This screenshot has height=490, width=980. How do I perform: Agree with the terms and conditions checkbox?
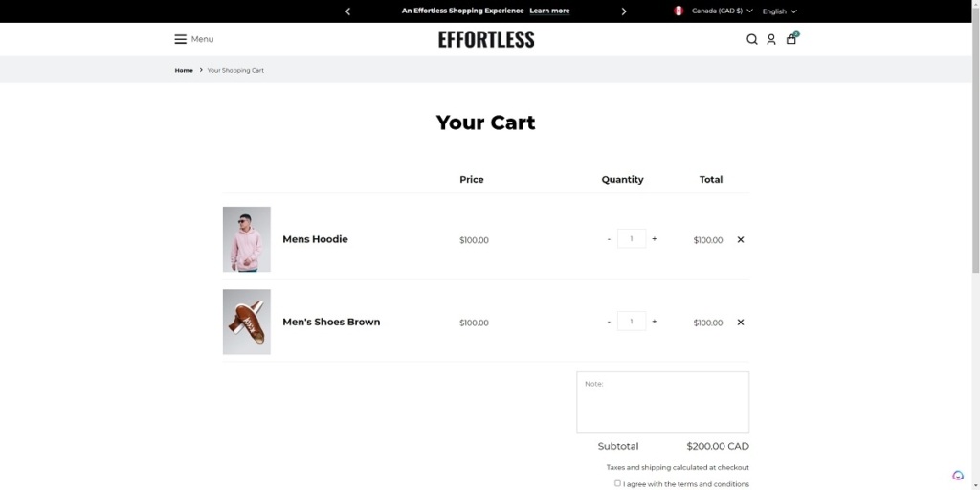click(x=617, y=483)
